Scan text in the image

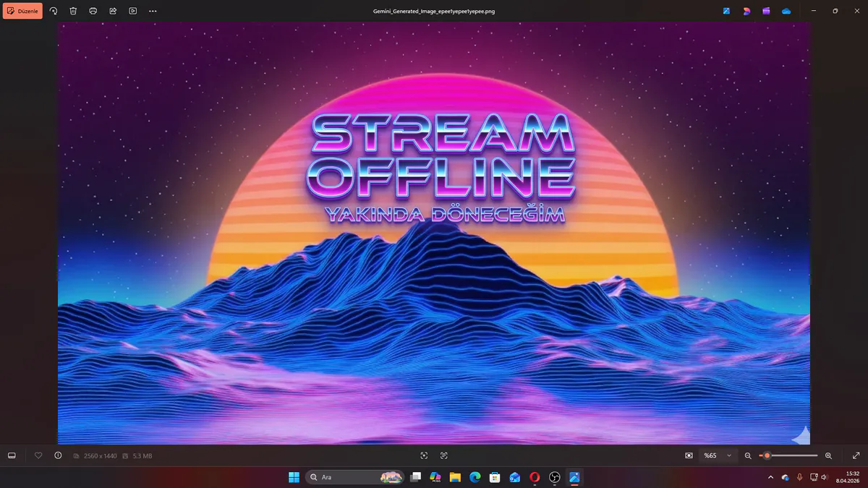[444, 455]
